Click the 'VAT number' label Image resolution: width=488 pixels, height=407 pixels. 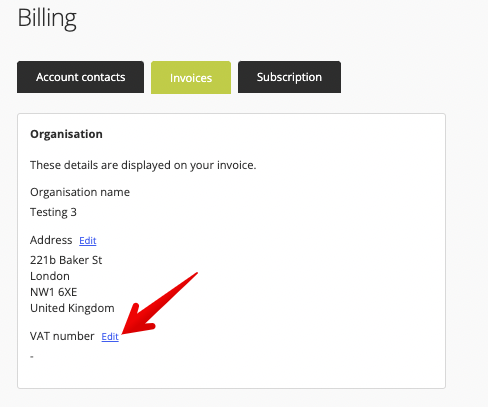(62, 336)
